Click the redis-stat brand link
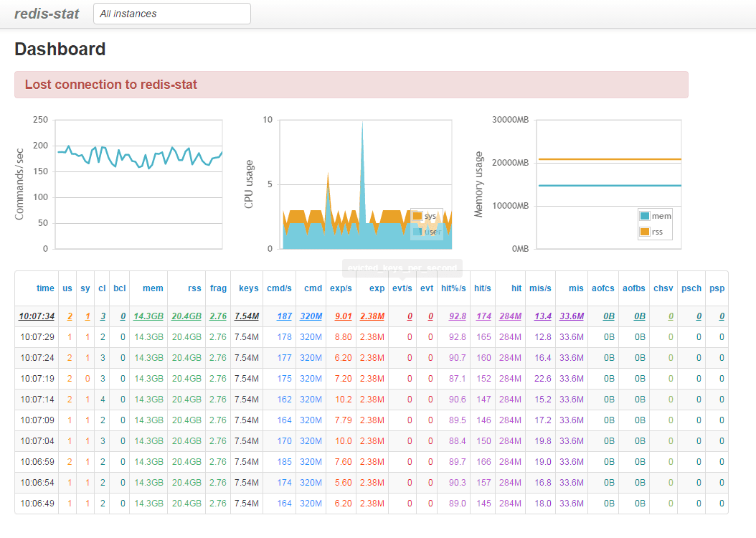The width and height of the screenshot is (756, 538). 47,14
